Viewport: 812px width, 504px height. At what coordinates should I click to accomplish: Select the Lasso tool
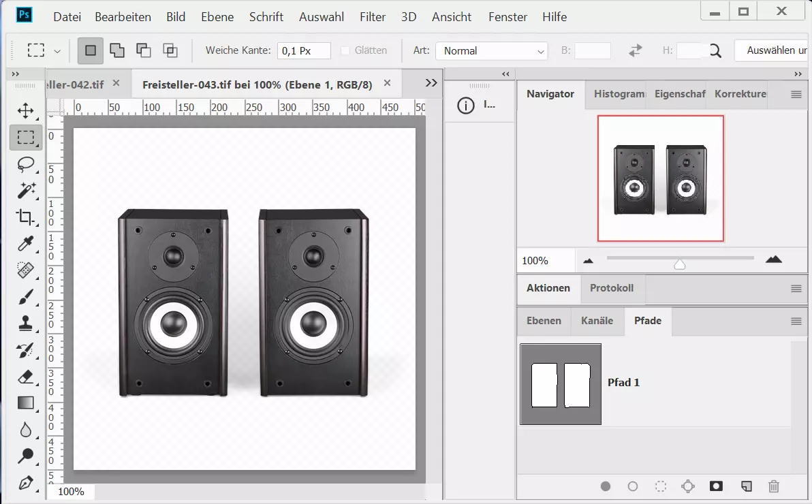point(26,164)
